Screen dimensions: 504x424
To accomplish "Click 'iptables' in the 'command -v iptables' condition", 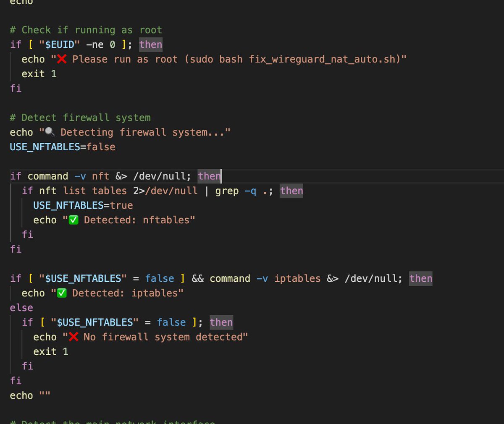I will pos(297,279).
